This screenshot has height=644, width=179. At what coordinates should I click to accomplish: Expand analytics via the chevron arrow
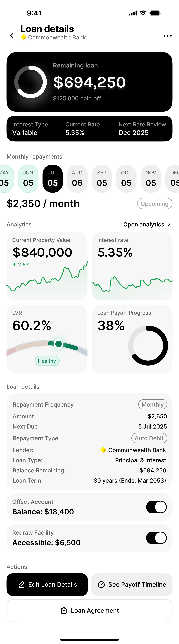(x=169, y=224)
